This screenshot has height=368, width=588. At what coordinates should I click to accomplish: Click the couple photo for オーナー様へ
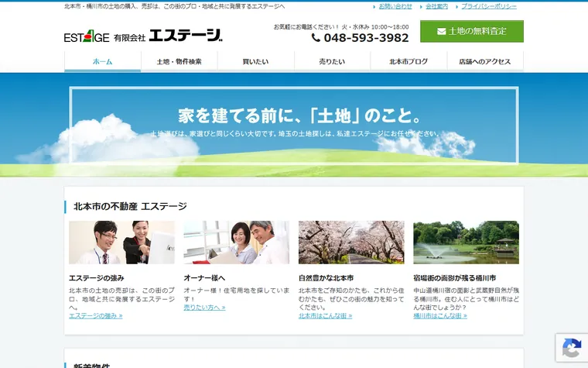[236, 242]
